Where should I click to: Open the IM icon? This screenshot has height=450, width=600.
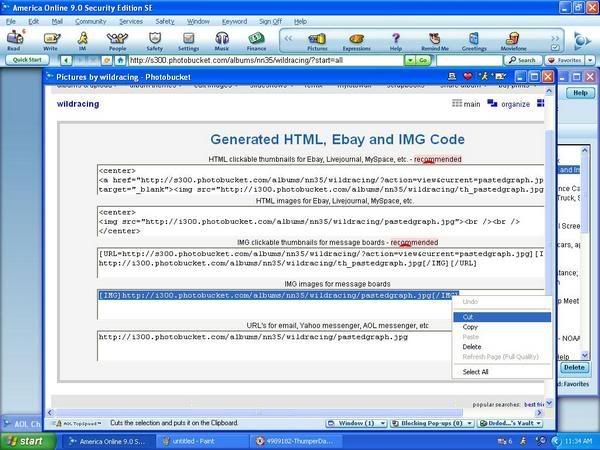(x=82, y=41)
